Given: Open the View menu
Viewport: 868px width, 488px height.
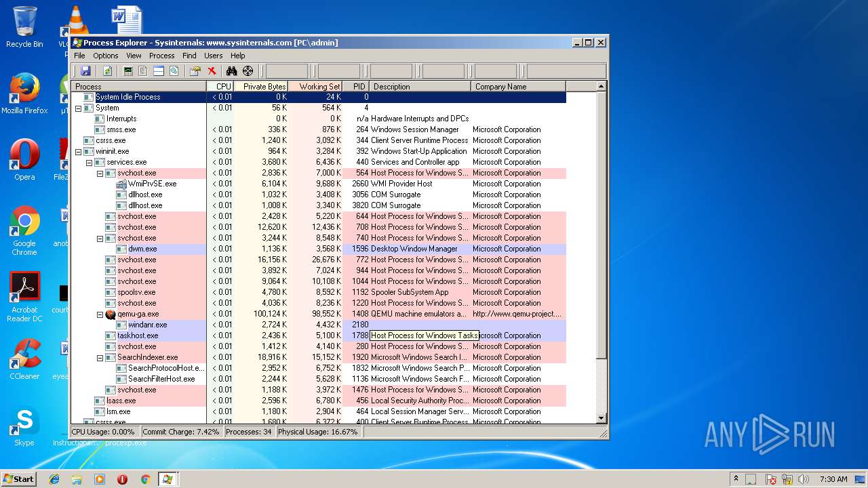Looking at the screenshot, I should [134, 56].
